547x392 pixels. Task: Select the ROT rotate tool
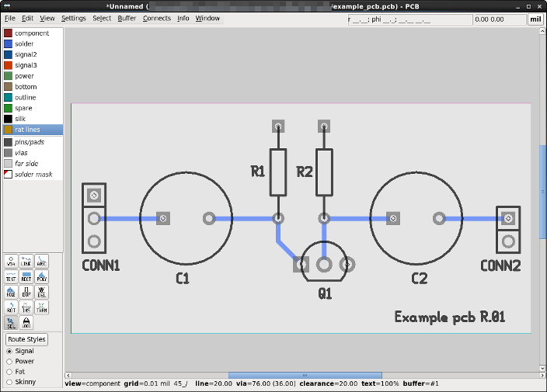pos(11,307)
